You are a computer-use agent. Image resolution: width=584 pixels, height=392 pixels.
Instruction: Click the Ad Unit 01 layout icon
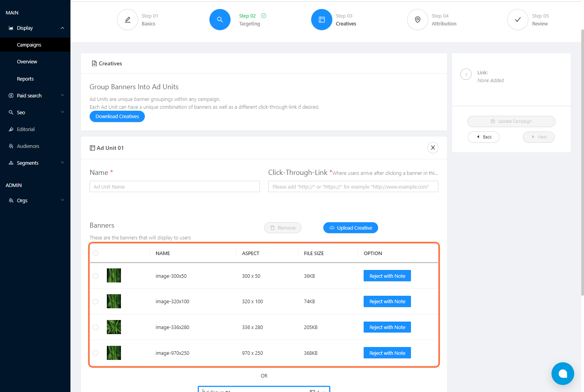pyautogui.click(x=92, y=148)
